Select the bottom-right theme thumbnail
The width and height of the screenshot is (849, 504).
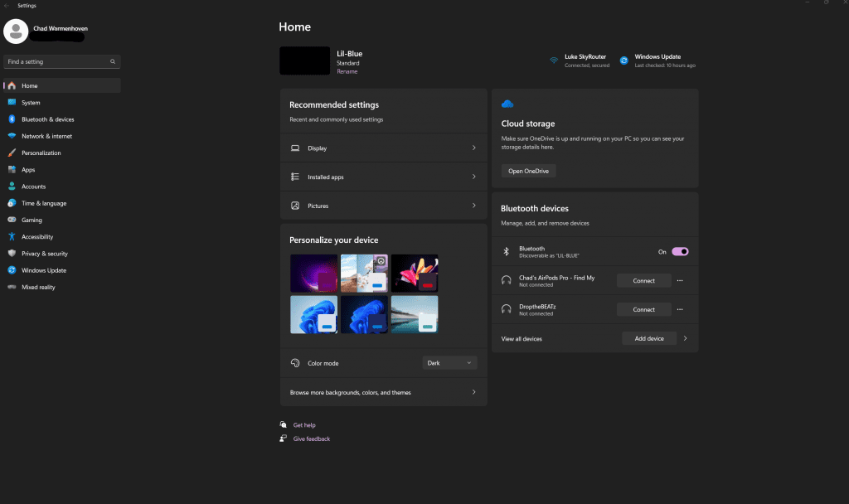point(415,314)
